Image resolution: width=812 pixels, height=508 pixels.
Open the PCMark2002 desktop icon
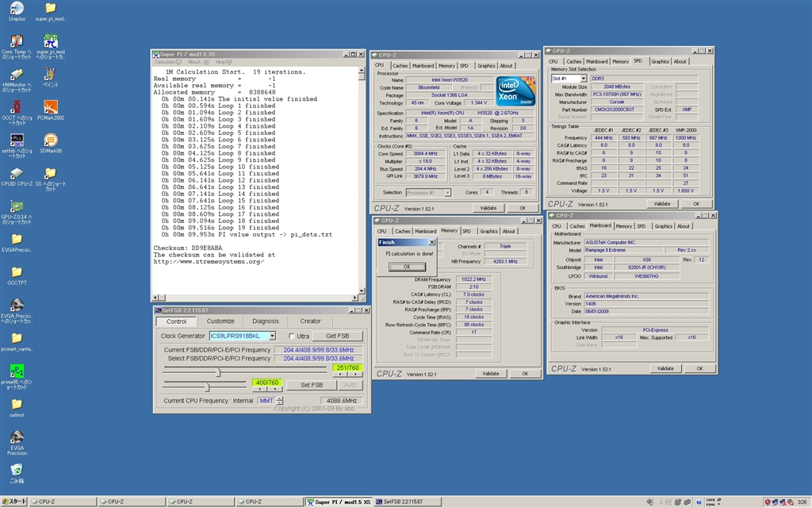(x=51, y=107)
